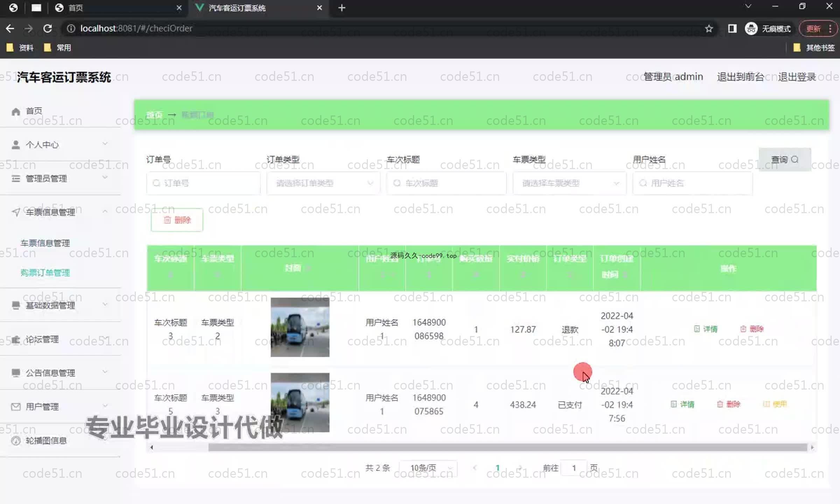Click the 首页 home icon in sidebar
The height and width of the screenshot is (504, 840).
(x=16, y=111)
